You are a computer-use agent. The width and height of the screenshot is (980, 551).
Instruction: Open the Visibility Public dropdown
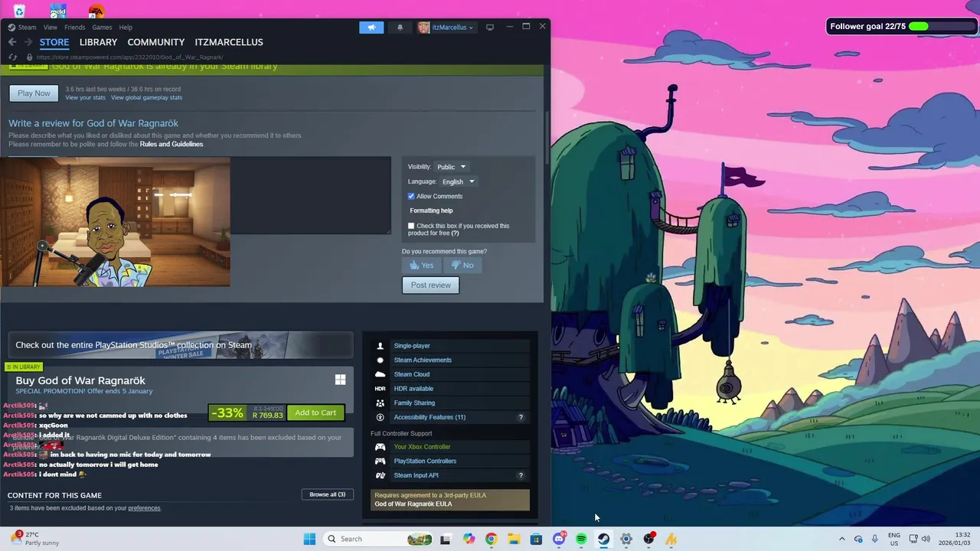[x=451, y=167]
